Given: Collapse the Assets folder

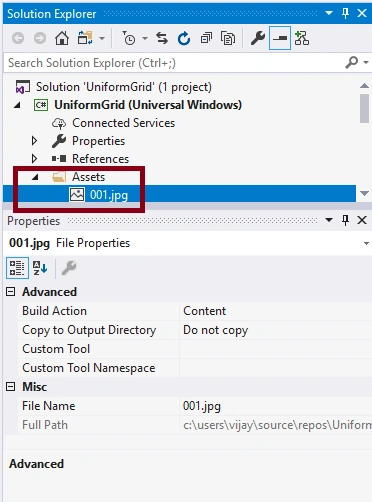Looking at the screenshot, I should point(35,177).
